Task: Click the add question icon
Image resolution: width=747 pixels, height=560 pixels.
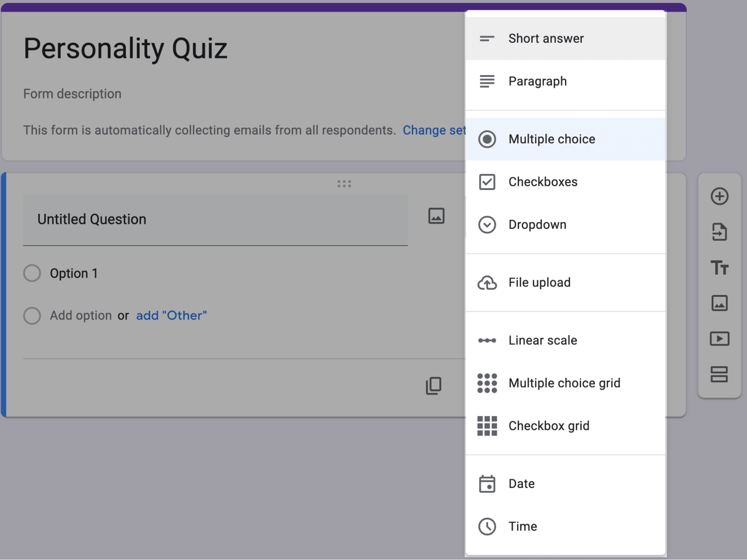Action: pyautogui.click(x=720, y=196)
